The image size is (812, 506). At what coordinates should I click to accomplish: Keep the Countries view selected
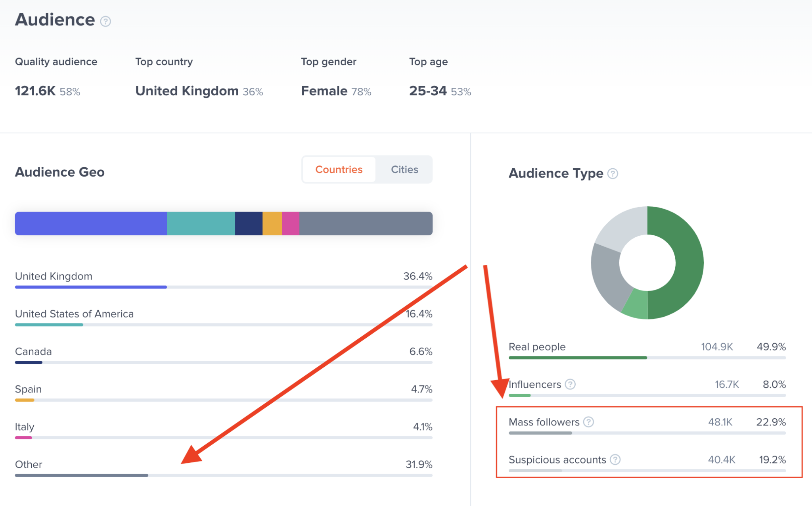click(339, 169)
